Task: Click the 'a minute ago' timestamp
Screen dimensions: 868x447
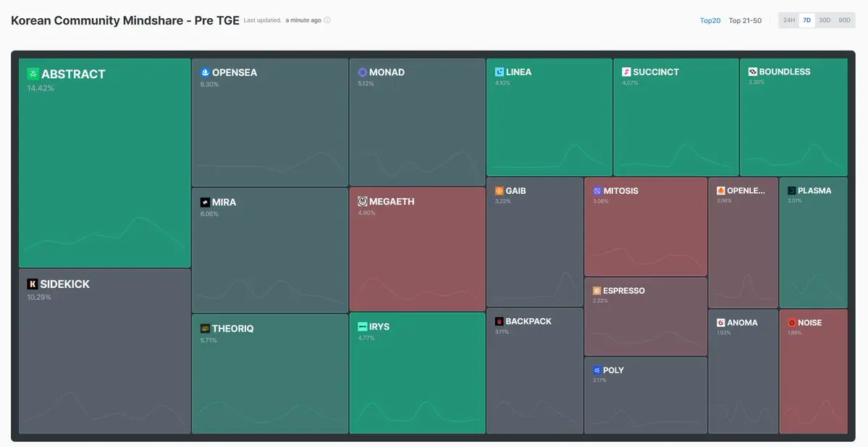Action: (303, 20)
